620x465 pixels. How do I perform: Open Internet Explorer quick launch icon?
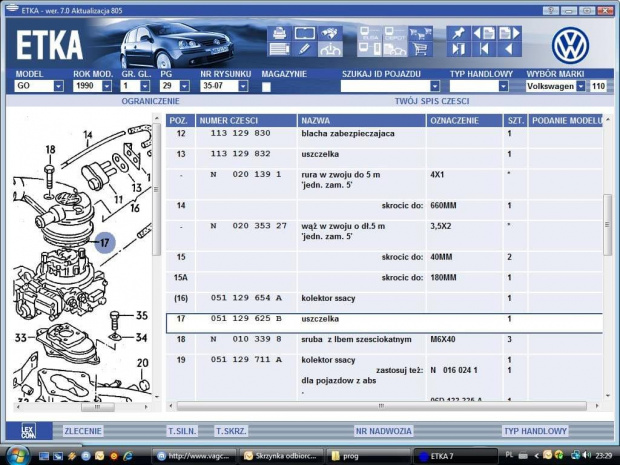(128, 456)
